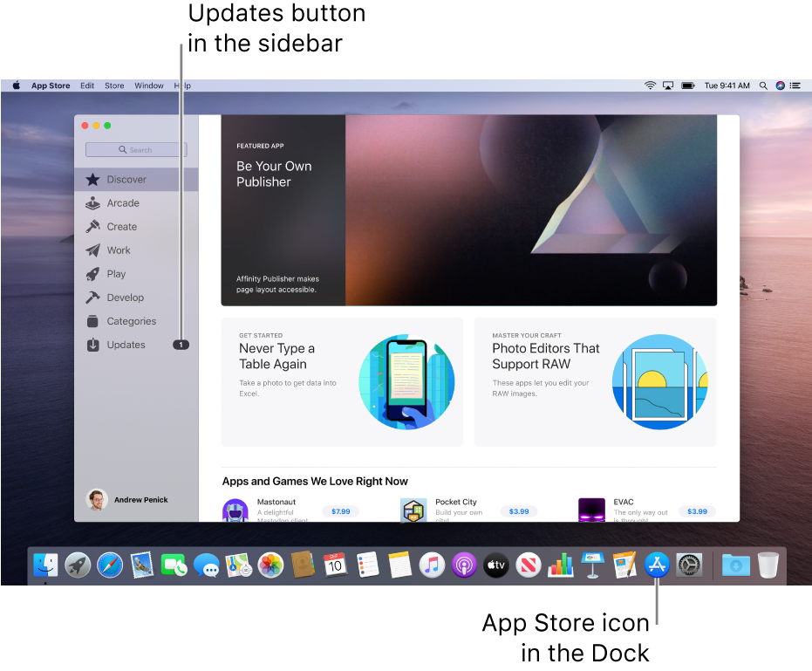
Task: Open Discover in the App Store sidebar
Action: [x=136, y=179]
